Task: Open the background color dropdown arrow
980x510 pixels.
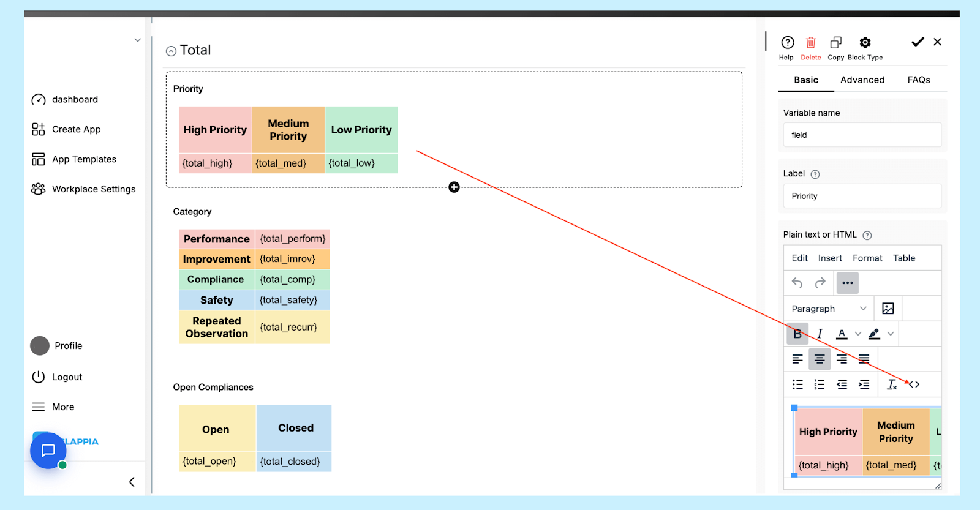Action: (x=891, y=334)
